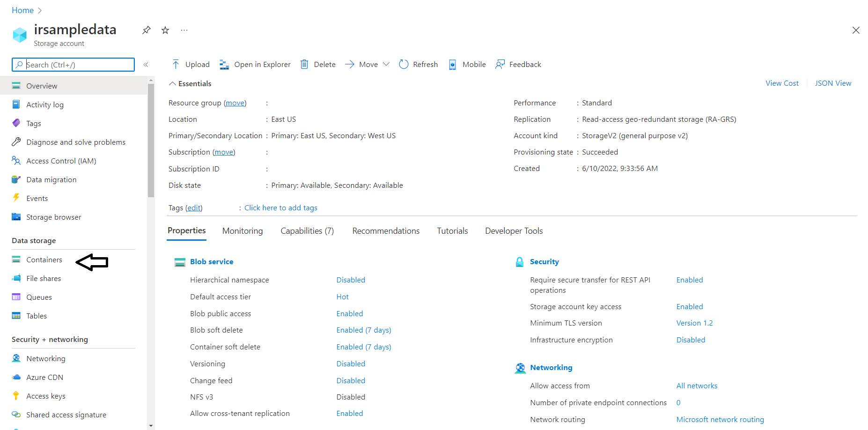
Task: Open Shared access signature settings
Action: [x=66, y=415]
